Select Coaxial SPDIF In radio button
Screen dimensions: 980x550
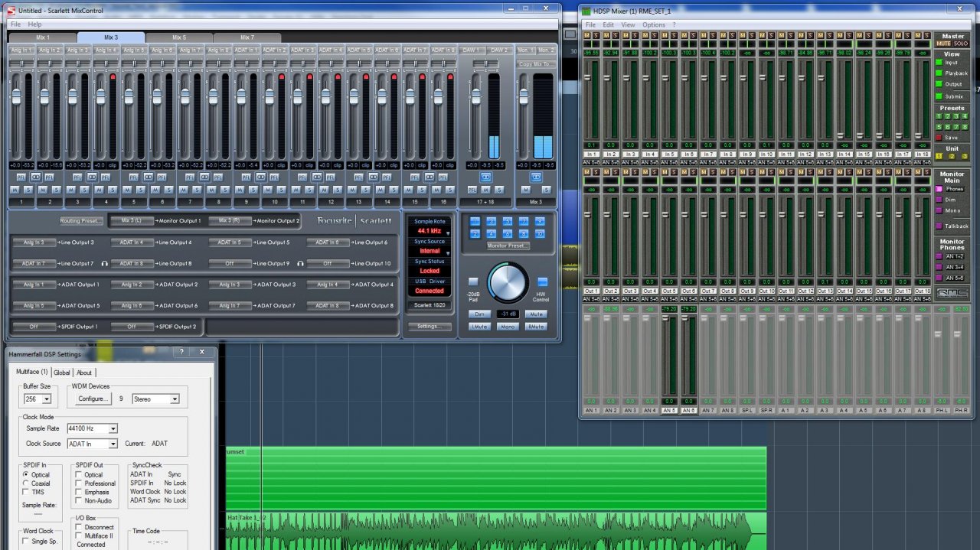(26, 483)
